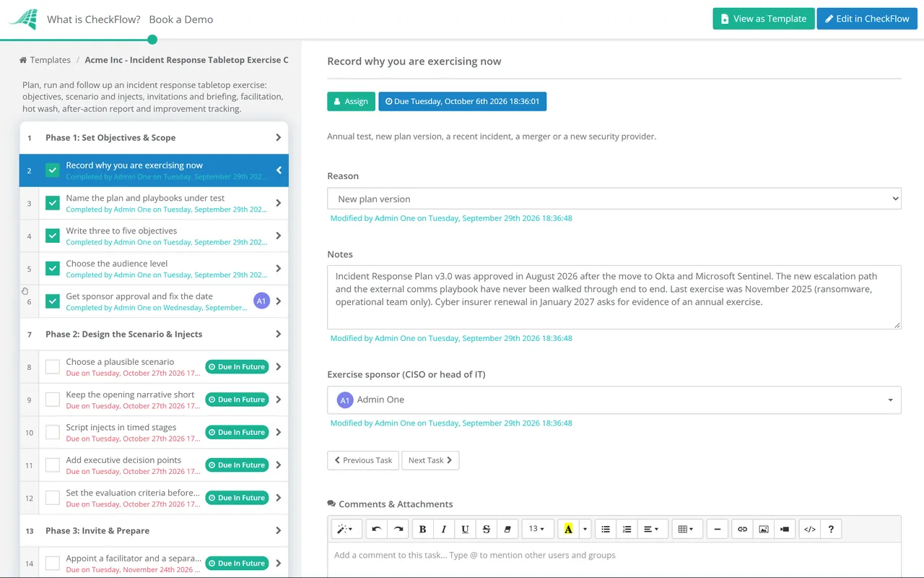This screenshot has height=578, width=924.
Task: Uncheck 'Write three to five objectives' checkbox
Action: click(x=53, y=236)
